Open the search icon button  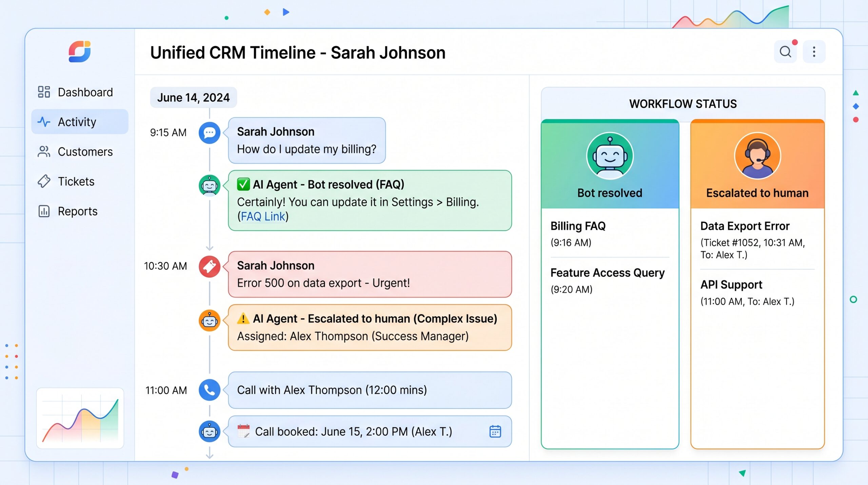[x=785, y=52]
